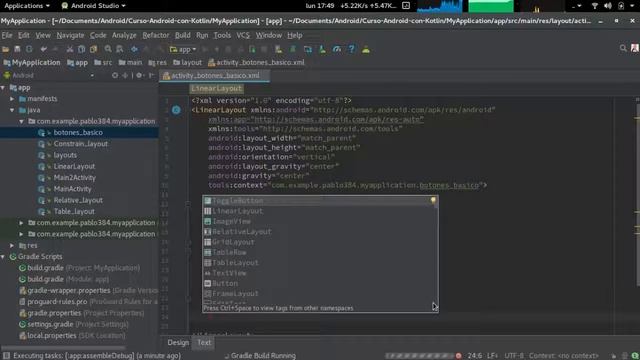Click the LF line separator in status bar
The width and height of the screenshot is (640, 360).
492,356
